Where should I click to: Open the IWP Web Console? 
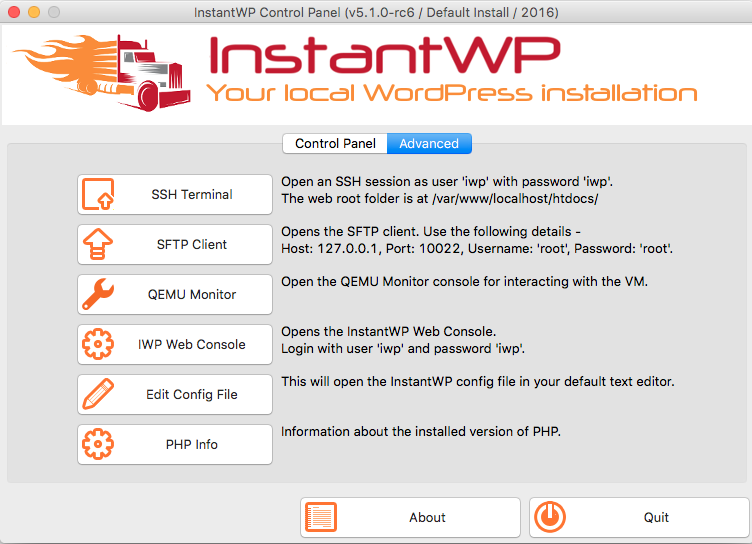click(x=175, y=344)
